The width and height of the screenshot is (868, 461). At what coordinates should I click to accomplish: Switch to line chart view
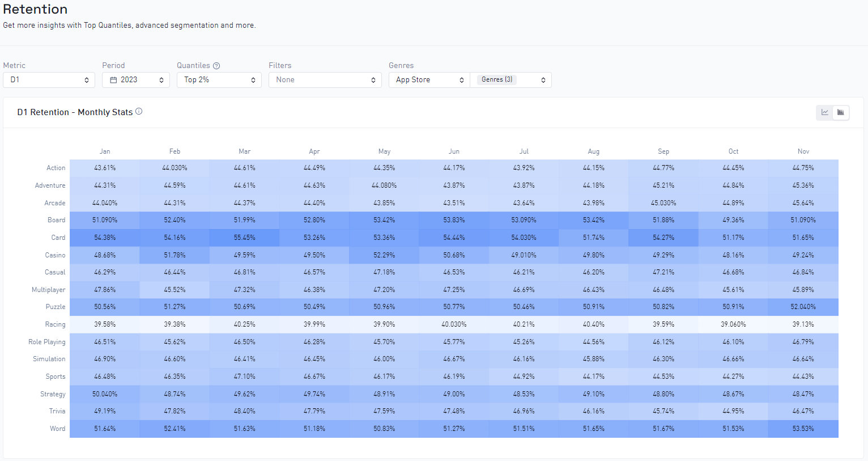825,112
